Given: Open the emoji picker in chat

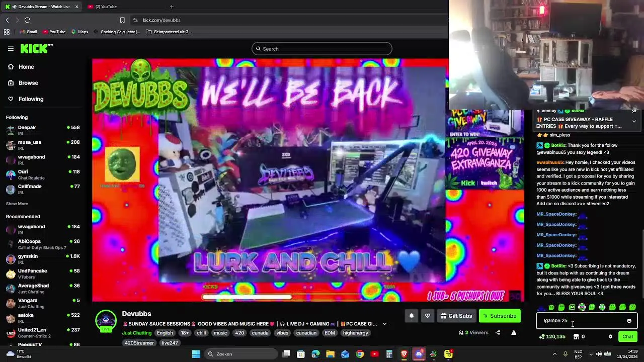Looking at the screenshot, I should (x=629, y=321).
